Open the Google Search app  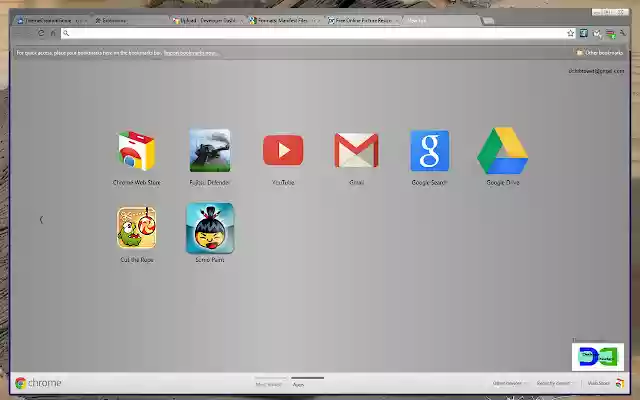point(429,151)
